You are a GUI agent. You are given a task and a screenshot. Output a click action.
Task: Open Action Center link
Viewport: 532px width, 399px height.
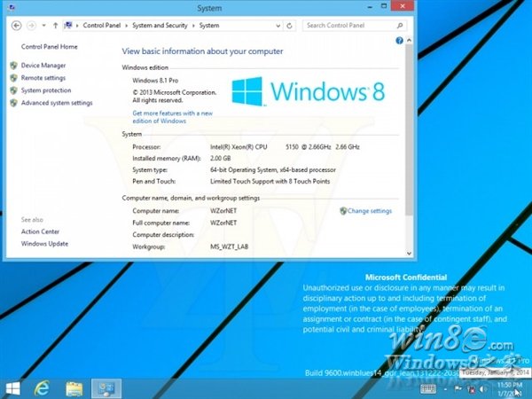(40, 231)
